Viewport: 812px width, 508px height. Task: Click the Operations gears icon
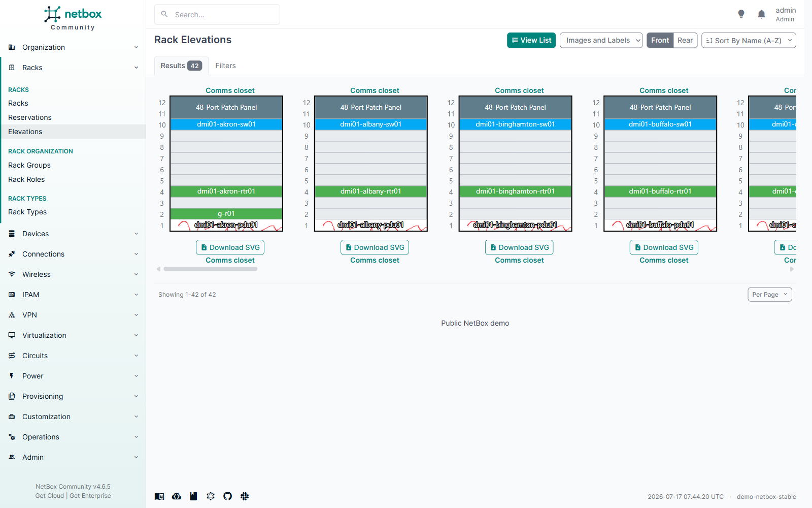(12, 437)
